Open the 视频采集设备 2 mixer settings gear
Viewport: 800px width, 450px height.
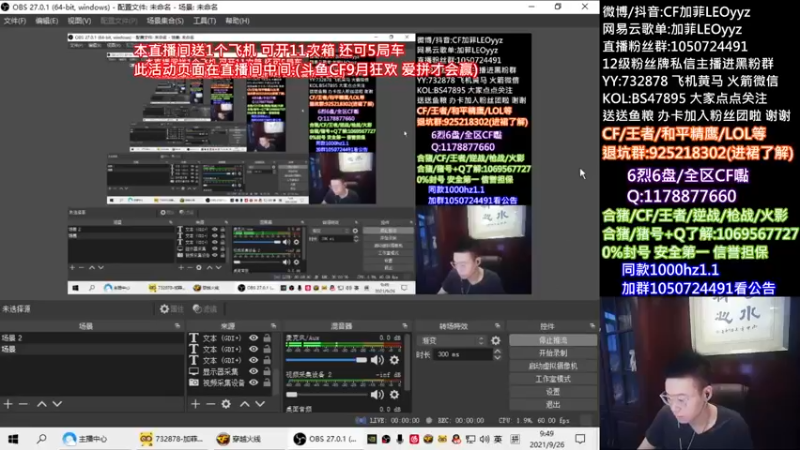click(394, 394)
